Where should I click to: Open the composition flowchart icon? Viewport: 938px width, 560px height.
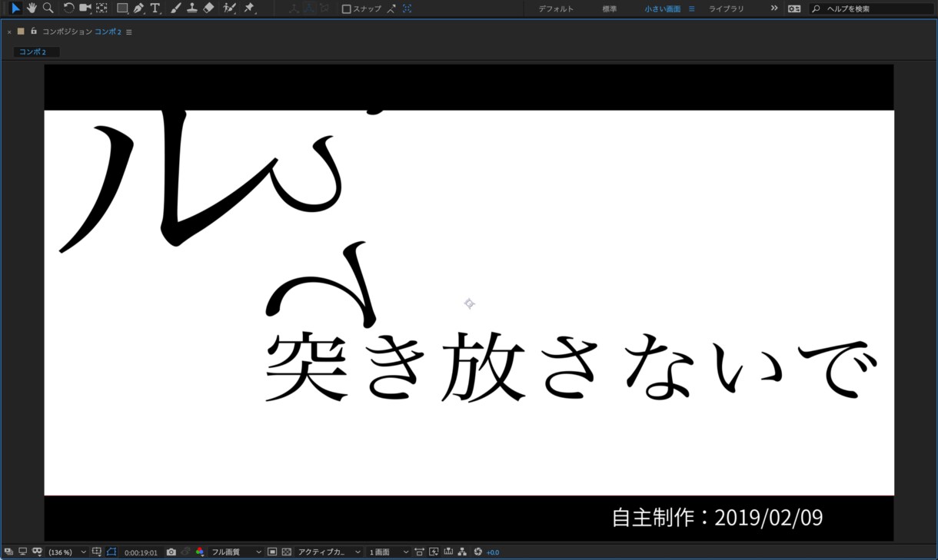pos(462,552)
